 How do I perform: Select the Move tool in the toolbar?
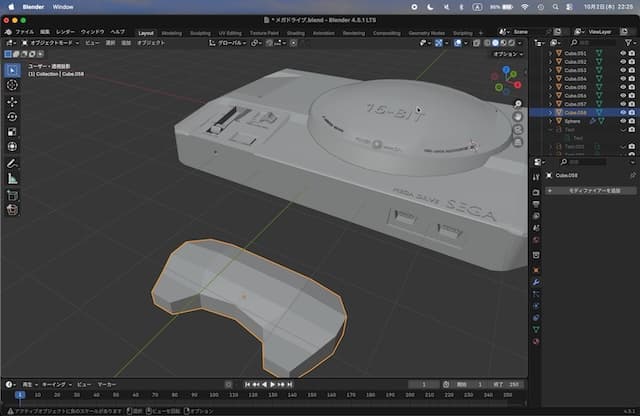coord(12,101)
